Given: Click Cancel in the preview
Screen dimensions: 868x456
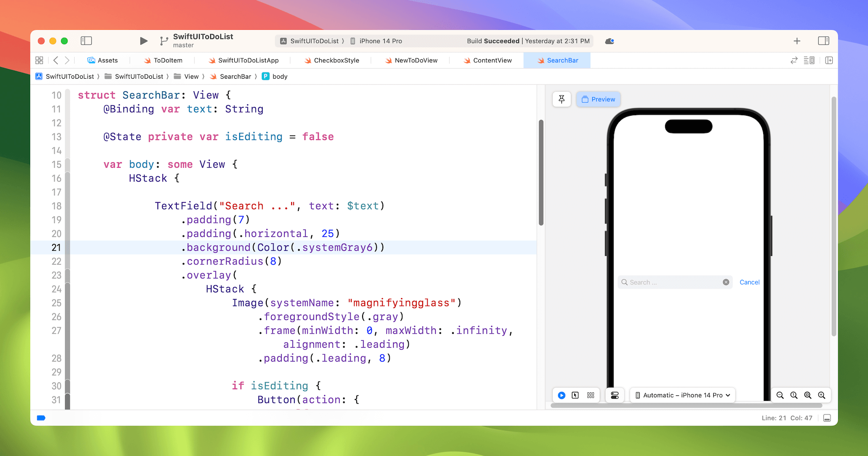Looking at the screenshot, I should (x=750, y=282).
